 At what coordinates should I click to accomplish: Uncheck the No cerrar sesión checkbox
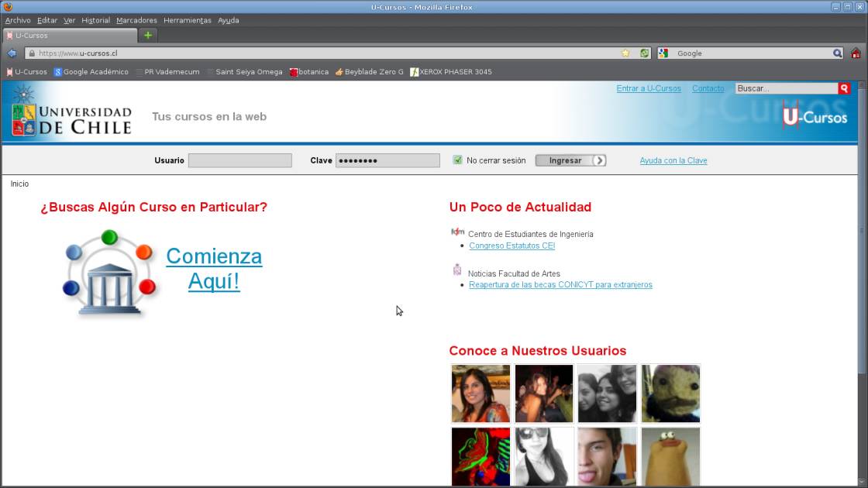[x=457, y=160]
